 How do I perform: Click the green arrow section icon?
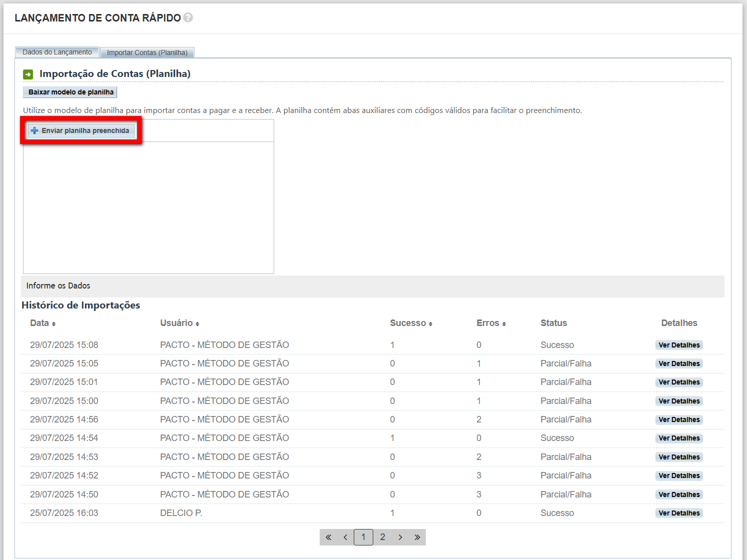tap(28, 74)
